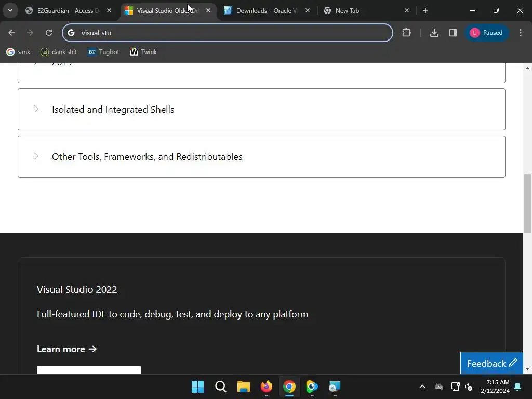Open Firefox from the taskbar
The width and height of the screenshot is (532, 399).
coord(267,387)
